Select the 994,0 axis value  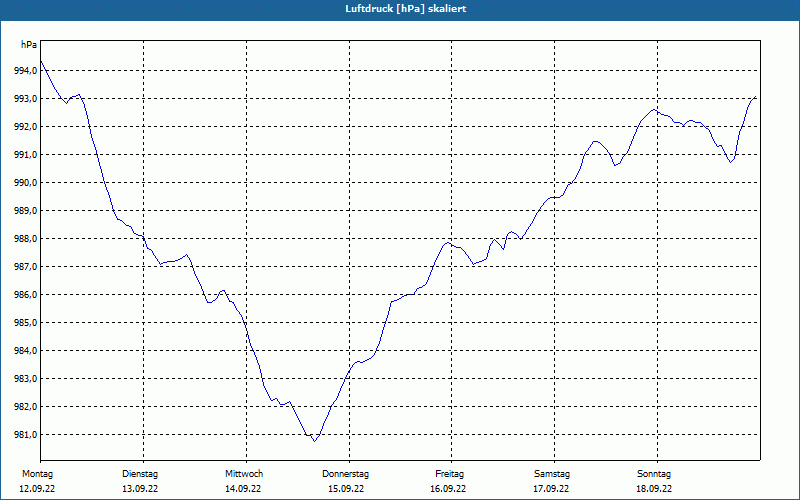tap(25, 71)
